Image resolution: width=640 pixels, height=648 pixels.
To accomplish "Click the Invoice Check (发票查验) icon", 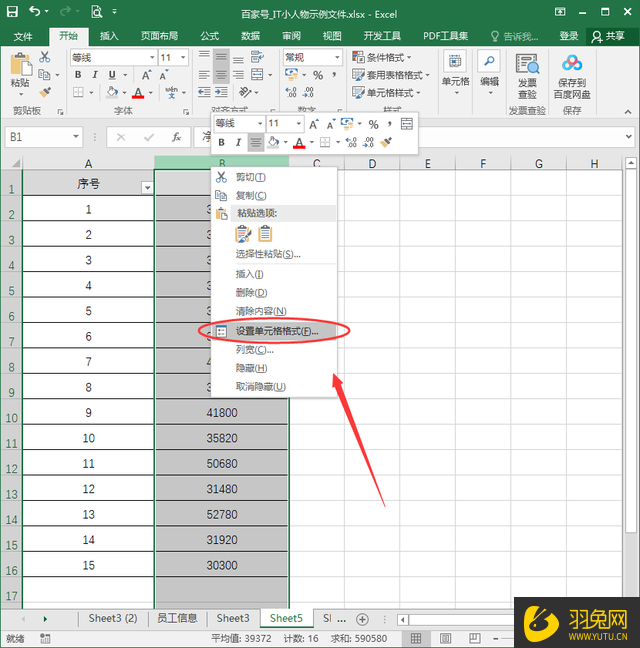I will [x=527, y=64].
